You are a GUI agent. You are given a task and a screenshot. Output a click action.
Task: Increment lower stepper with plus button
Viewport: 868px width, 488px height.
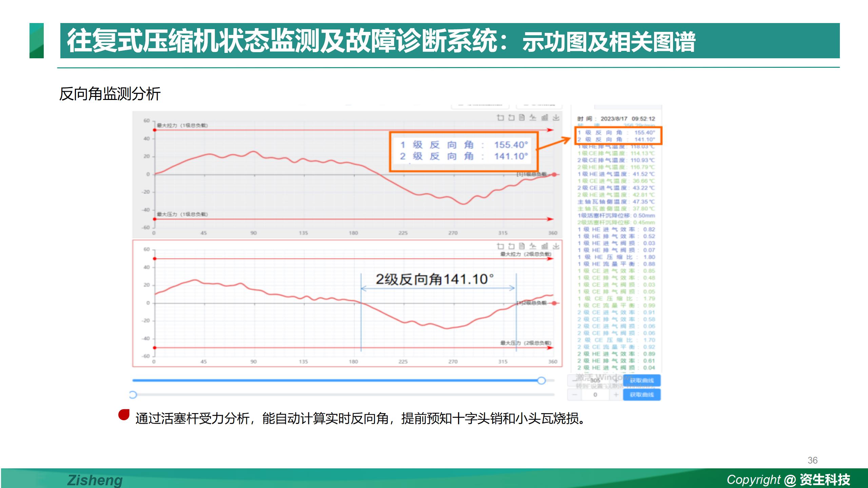click(x=616, y=395)
